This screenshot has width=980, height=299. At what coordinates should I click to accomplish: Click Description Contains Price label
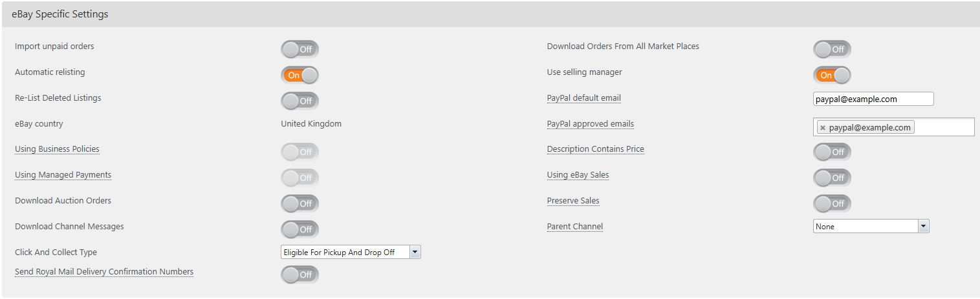point(596,149)
